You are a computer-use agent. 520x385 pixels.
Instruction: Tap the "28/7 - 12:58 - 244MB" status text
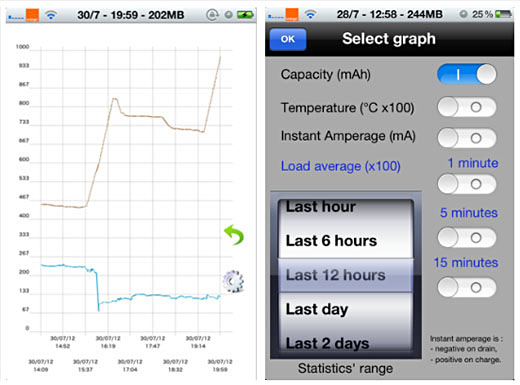tap(390, 14)
